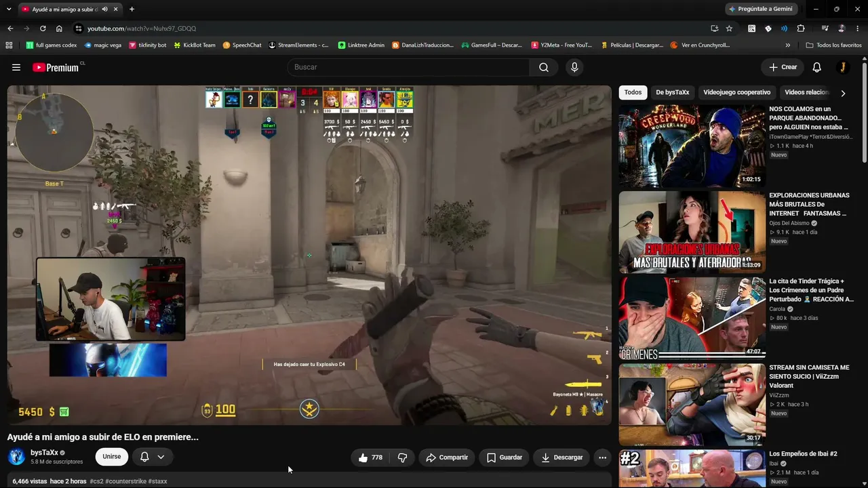
Task: Go back to the previous page
Action: point(10,28)
